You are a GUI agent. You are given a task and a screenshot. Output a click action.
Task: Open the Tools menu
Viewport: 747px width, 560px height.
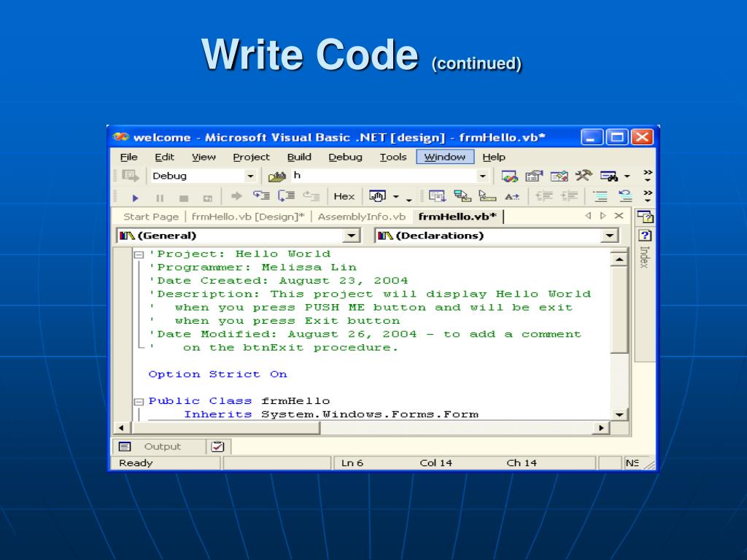tap(393, 157)
